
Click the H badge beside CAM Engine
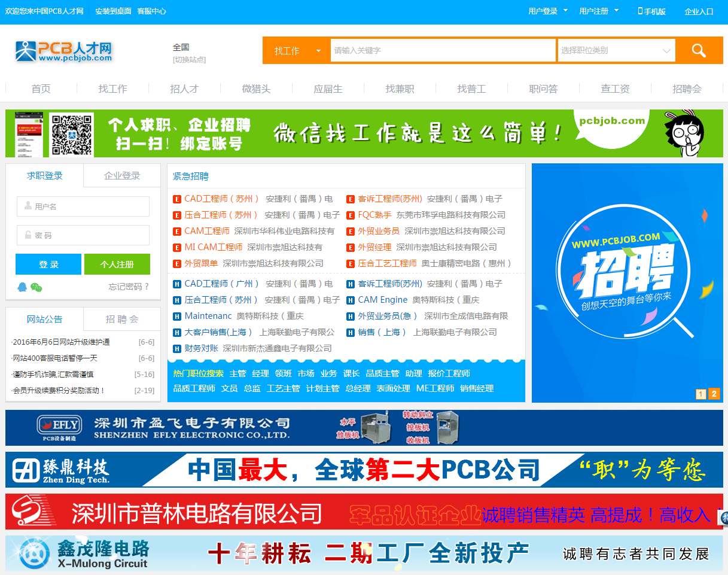(351, 300)
